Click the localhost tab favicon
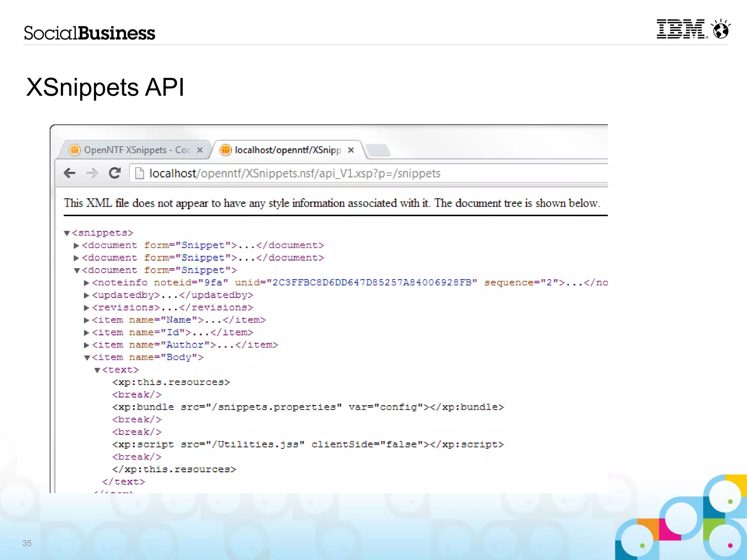This screenshot has height=560, width=747. click(x=225, y=150)
